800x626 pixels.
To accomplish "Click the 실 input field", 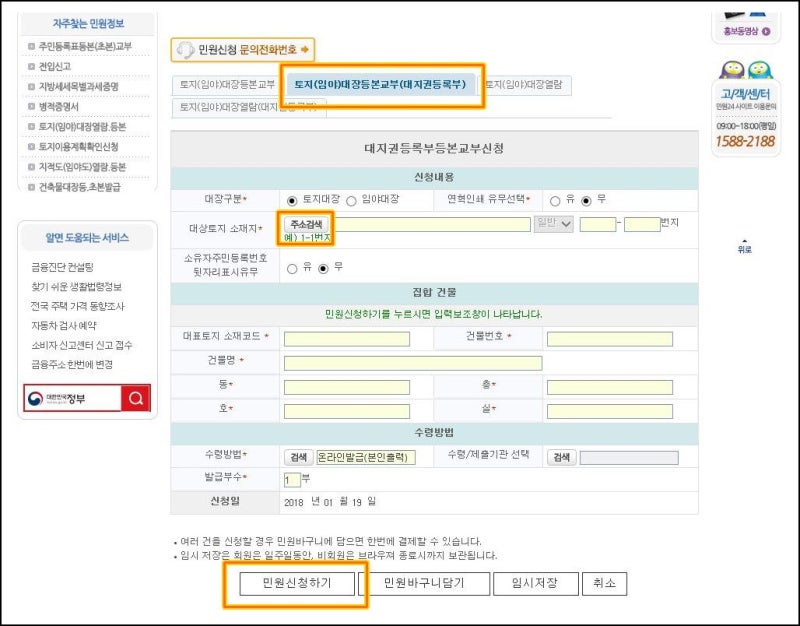I will [x=610, y=411].
